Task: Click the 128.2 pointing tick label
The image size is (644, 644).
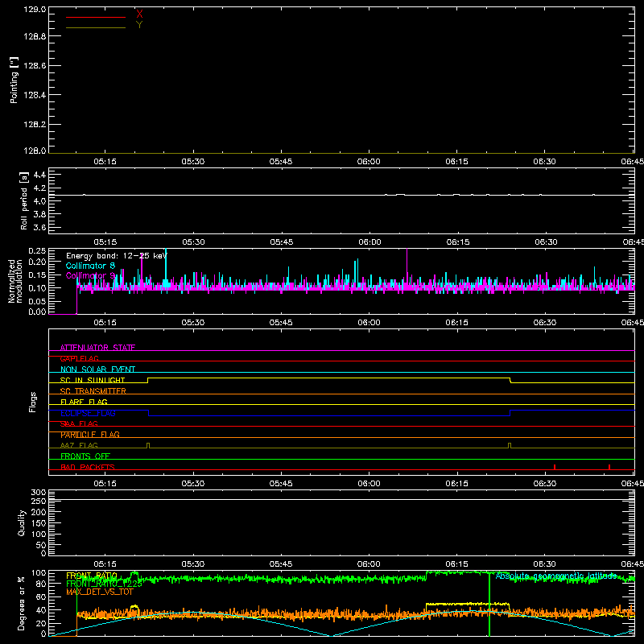Action: [35, 125]
